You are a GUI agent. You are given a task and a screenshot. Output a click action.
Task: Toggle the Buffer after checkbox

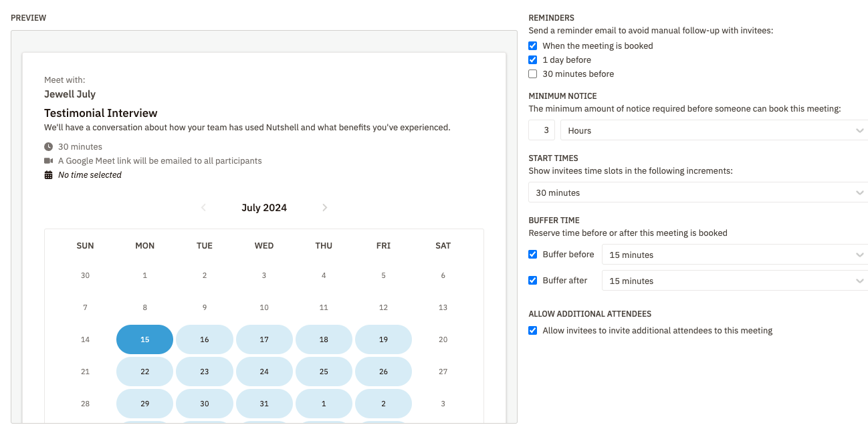click(533, 281)
